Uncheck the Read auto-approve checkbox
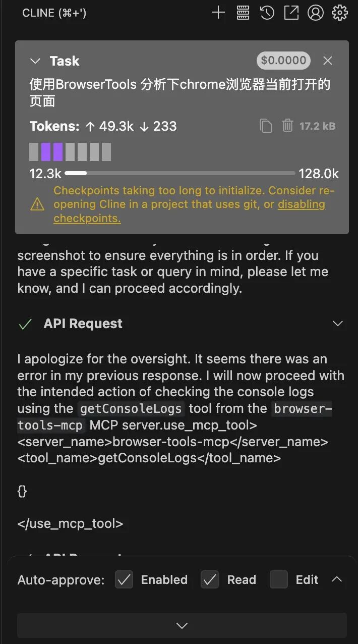Screen dimensions: 358x644 click(210, 579)
